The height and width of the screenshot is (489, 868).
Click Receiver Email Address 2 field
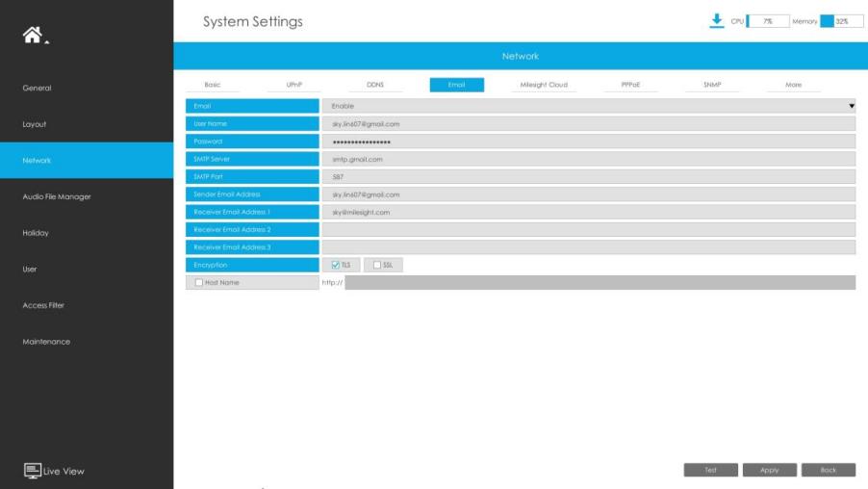pos(588,230)
